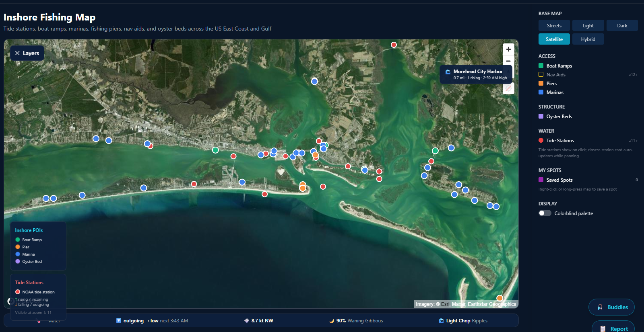This screenshot has height=332, width=644.
Task: Toggle the Boat Ramps layer checkbox
Action: (x=541, y=66)
